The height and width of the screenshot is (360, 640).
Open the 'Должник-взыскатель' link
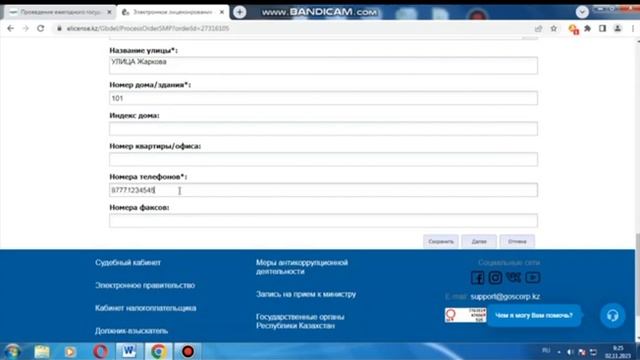coord(131,331)
